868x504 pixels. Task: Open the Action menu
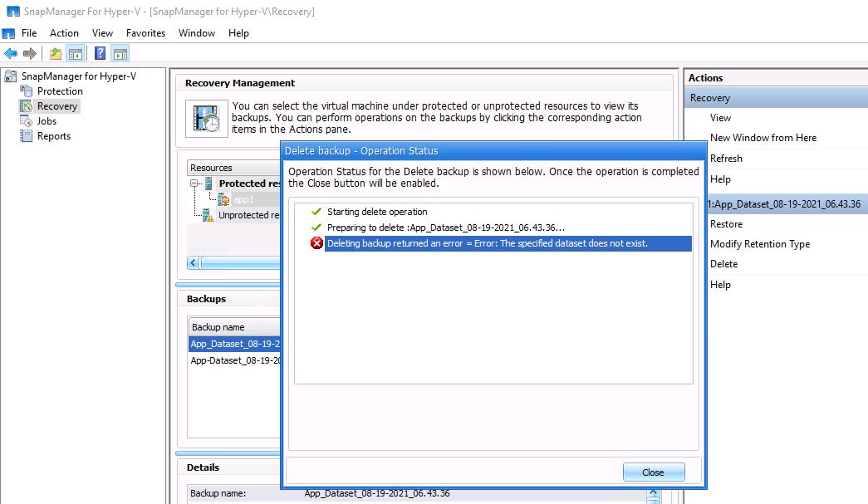click(x=64, y=33)
